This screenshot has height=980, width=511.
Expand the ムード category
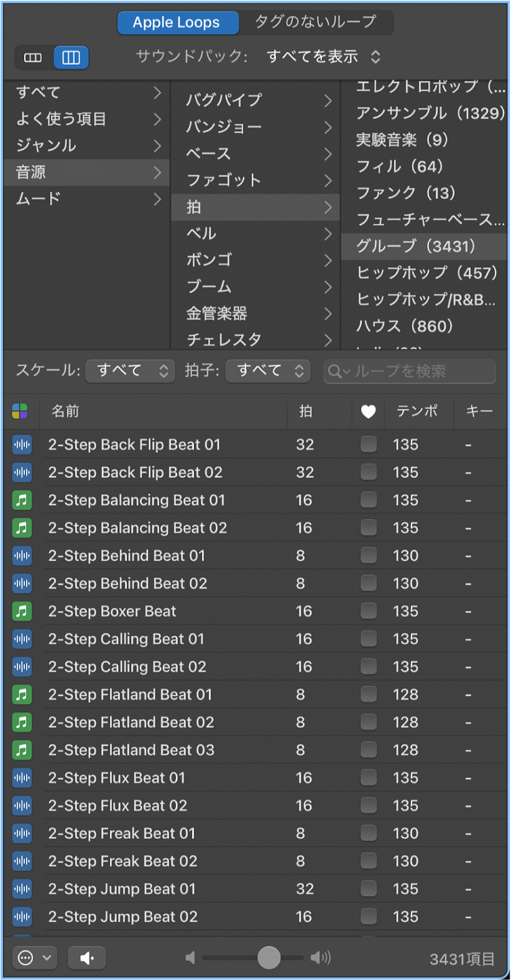(157, 199)
